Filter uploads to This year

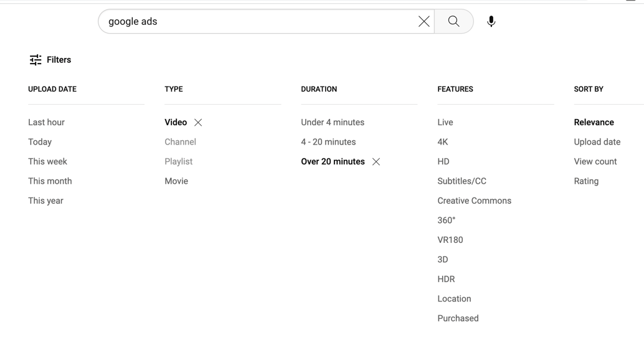tap(45, 201)
